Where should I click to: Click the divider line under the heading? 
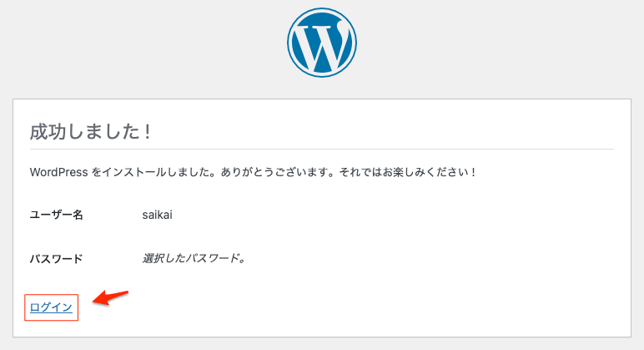[x=321, y=150]
